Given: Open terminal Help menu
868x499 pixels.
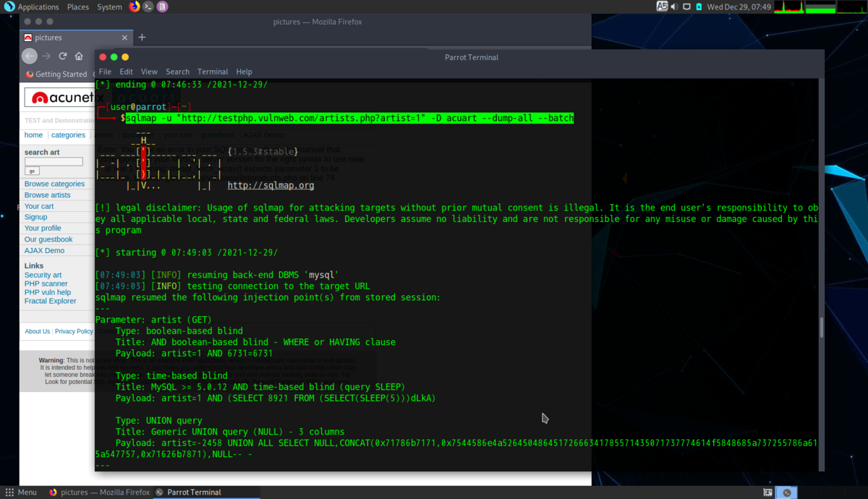Looking at the screenshot, I should (x=244, y=72).
